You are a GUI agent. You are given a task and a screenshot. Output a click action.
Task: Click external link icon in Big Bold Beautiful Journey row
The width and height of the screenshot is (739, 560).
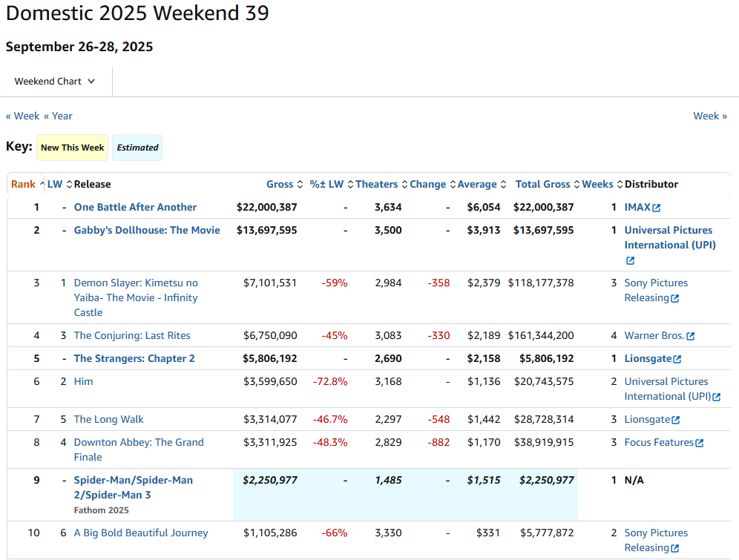[x=675, y=549]
